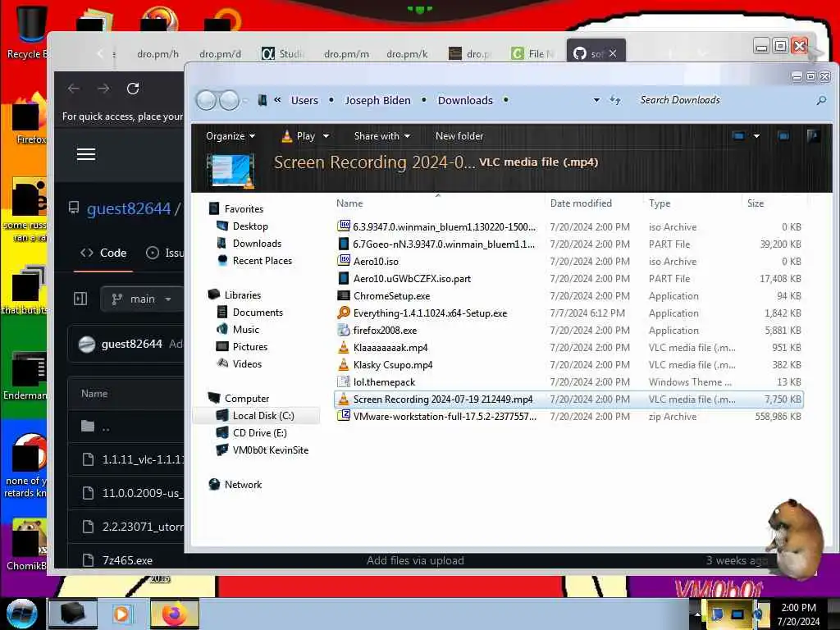
Task: Toggle GitHub file tree side panel
Action: 80,299
